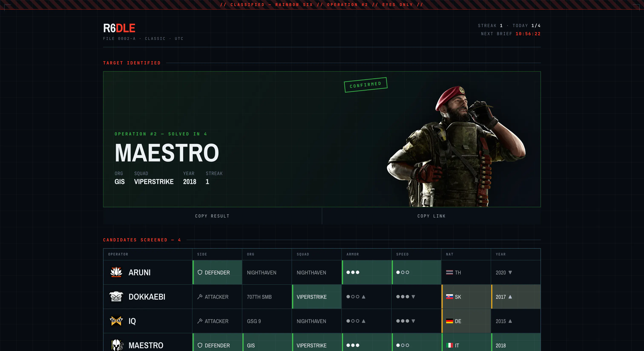Image resolution: width=644 pixels, height=351 pixels.
Task: Click the hammer icon in IQ's Attacker cell
Action: [200, 321]
